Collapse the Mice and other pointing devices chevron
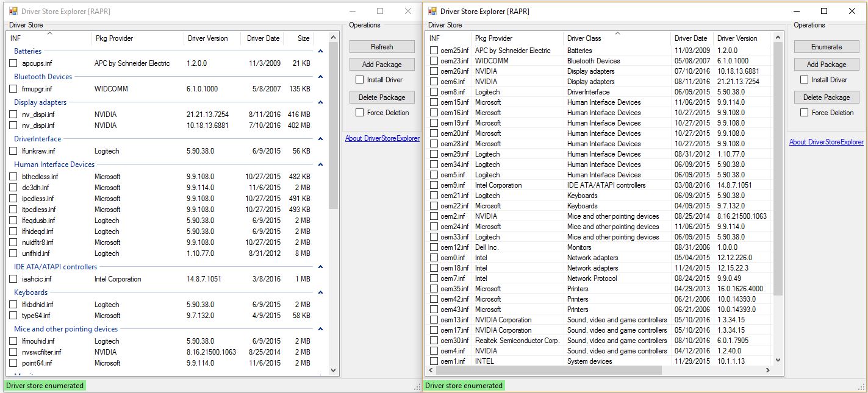The width and height of the screenshot is (868, 393). tap(321, 329)
